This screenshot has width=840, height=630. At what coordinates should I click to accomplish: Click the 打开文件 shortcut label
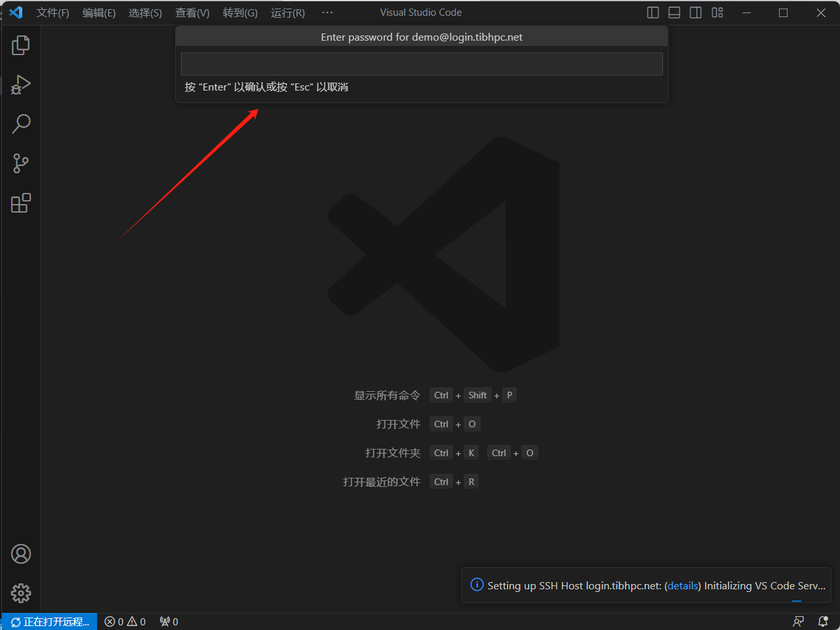click(x=398, y=424)
